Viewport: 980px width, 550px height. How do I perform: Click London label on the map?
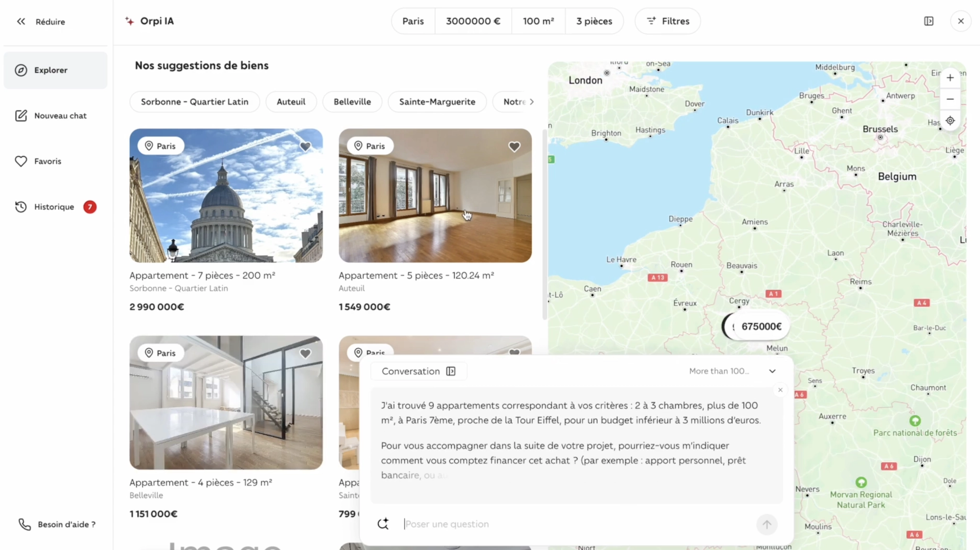pos(585,80)
